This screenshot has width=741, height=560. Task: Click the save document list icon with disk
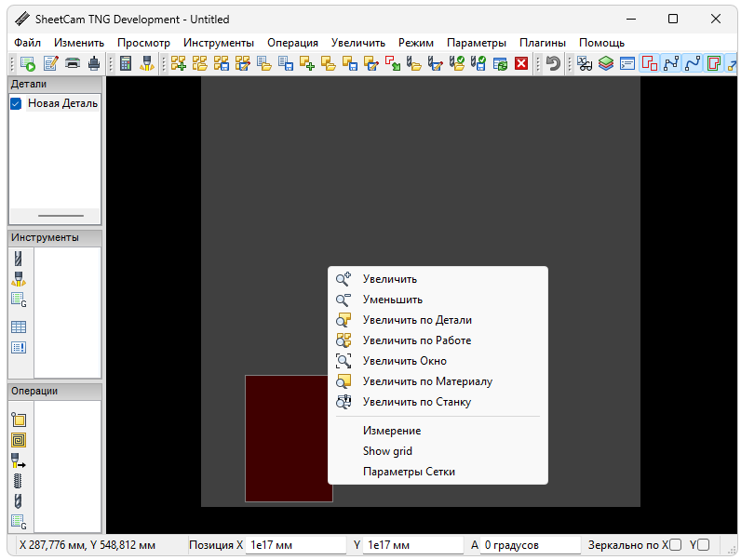click(286, 63)
